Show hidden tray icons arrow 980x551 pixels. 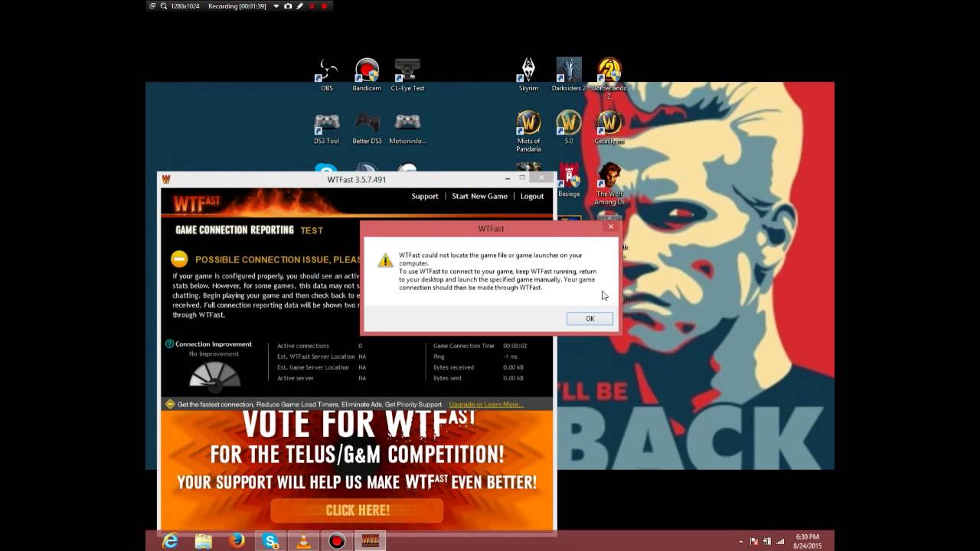tap(741, 541)
